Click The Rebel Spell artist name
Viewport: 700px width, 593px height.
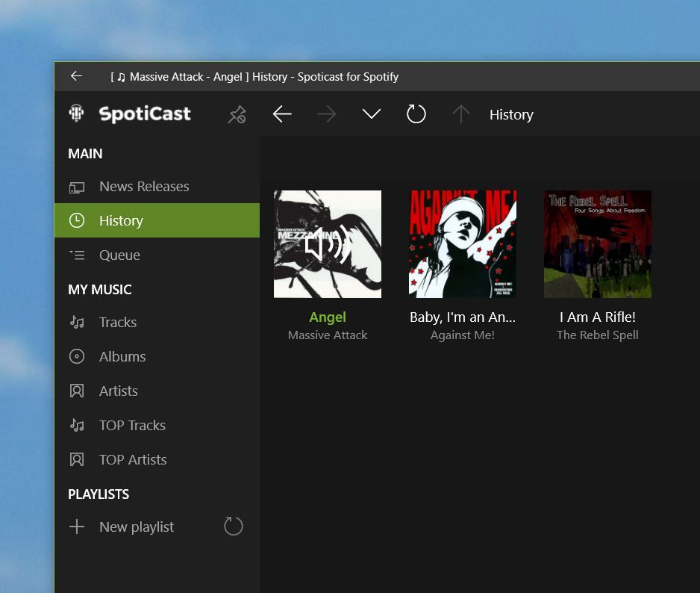click(x=597, y=335)
